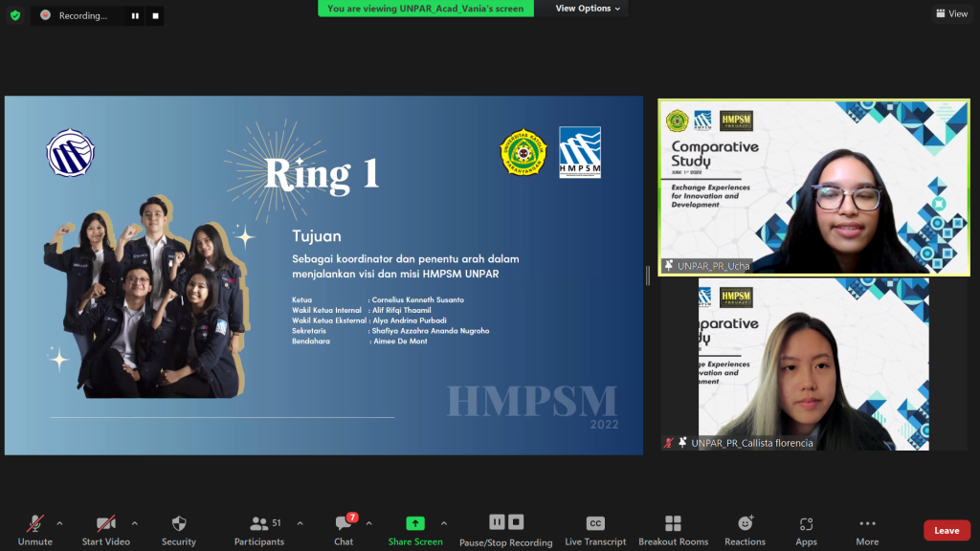Open the View layout menu top-right
980x551 pixels.
tap(951, 13)
